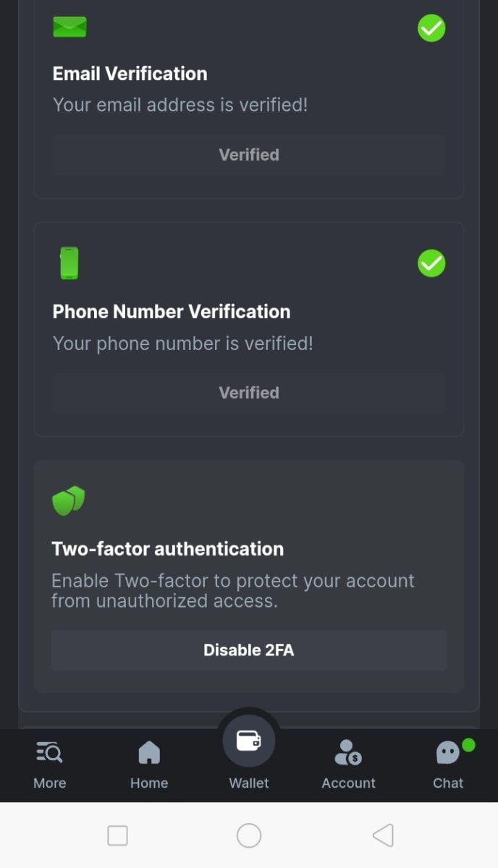Click the Phone Number Verification heading

[172, 312]
